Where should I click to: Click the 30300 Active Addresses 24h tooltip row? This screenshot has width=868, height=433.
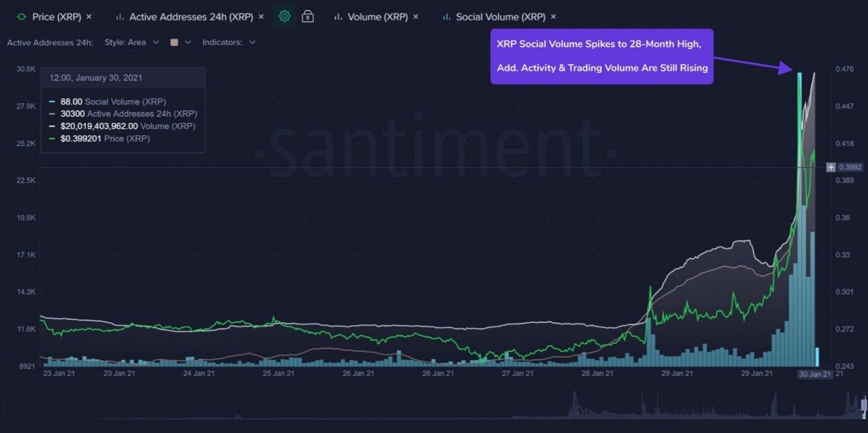pos(124,113)
